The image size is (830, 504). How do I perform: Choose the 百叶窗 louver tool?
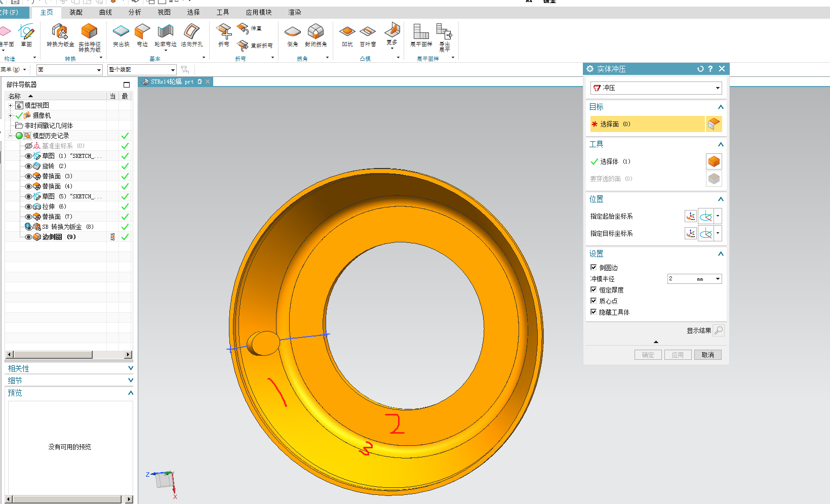[368, 35]
